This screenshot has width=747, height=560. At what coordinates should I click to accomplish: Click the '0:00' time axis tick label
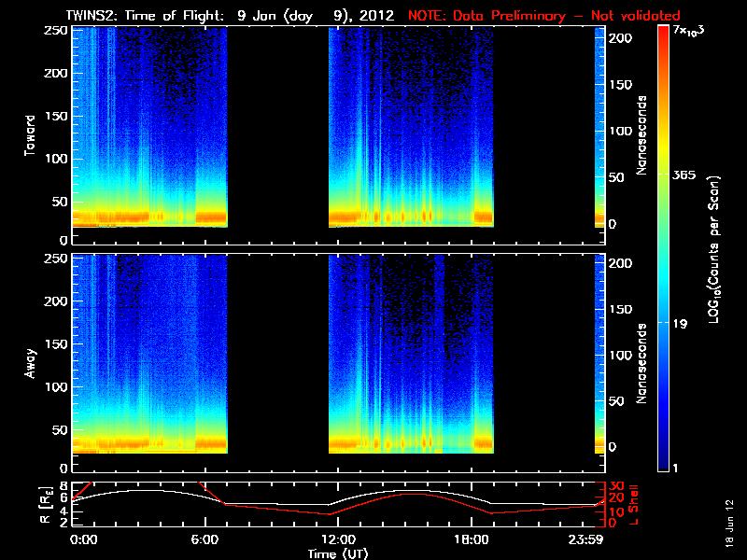pos(83,539)
